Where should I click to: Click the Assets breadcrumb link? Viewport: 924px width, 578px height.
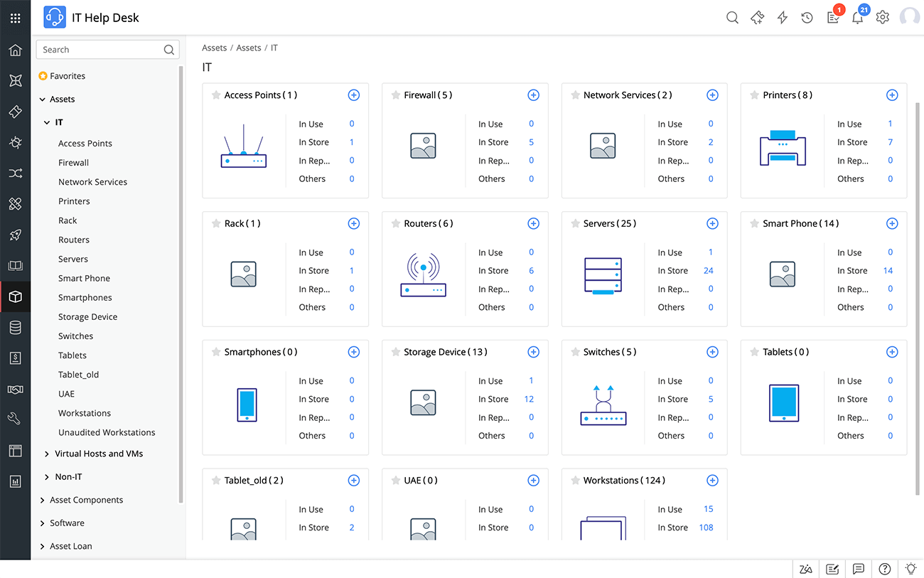click(214, 48)
